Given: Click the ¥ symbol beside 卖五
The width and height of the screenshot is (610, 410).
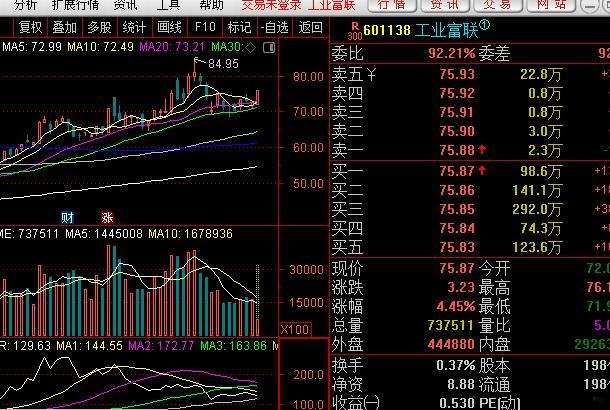Looking at the screenshot, I should [371, 74].
